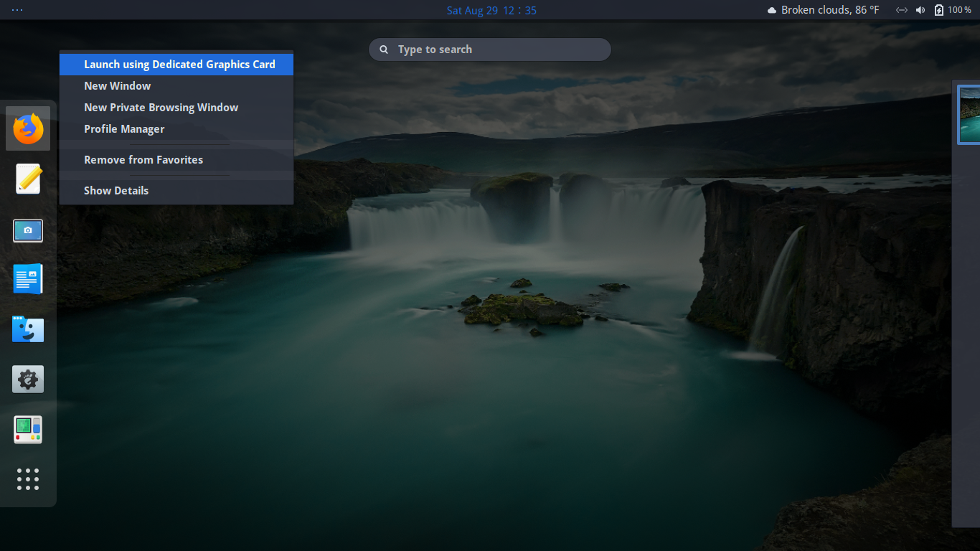The height and width of the screenshot is (551, 980).
Task: Launch the notes editor with the pencil icon in the dock
Action: tap(28, 179)
